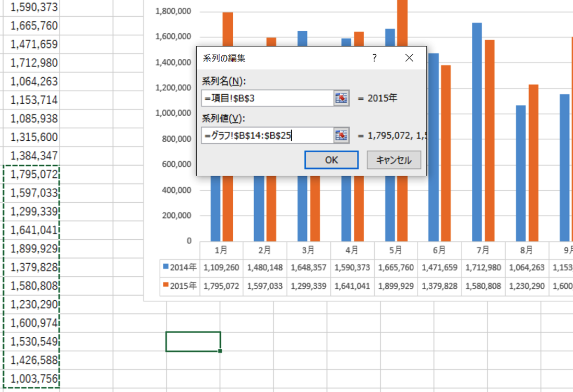Click the orange 2015年 legend marker
Image resolution: width=573 pixels, height=392 pixels.
[165, 285]
